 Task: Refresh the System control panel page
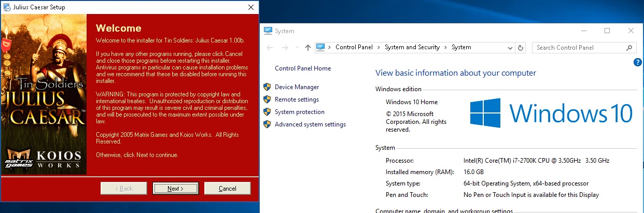click(521, 48)
